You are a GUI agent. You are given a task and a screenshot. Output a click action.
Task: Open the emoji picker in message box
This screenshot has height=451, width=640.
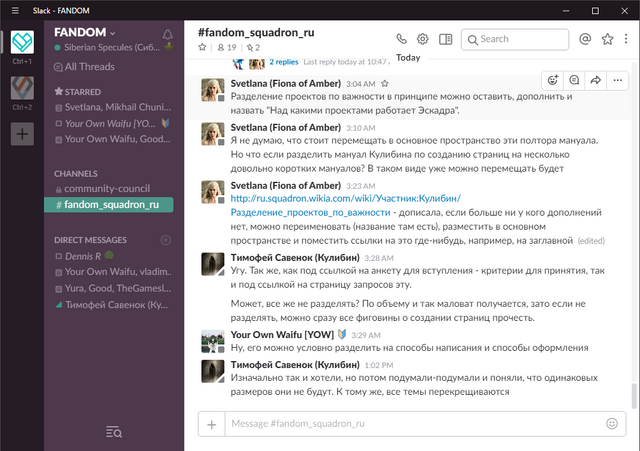612,424
